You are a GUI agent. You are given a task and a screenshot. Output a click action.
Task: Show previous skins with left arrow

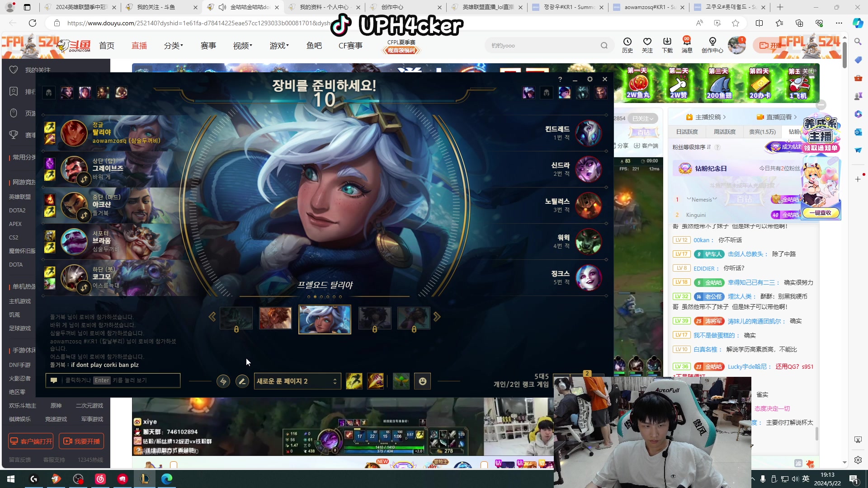pyautogui.click(x=212, y=317)
